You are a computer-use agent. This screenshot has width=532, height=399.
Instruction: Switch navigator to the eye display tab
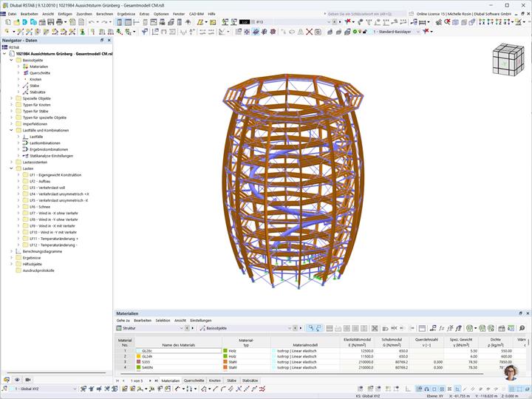[x=17, y=380]
